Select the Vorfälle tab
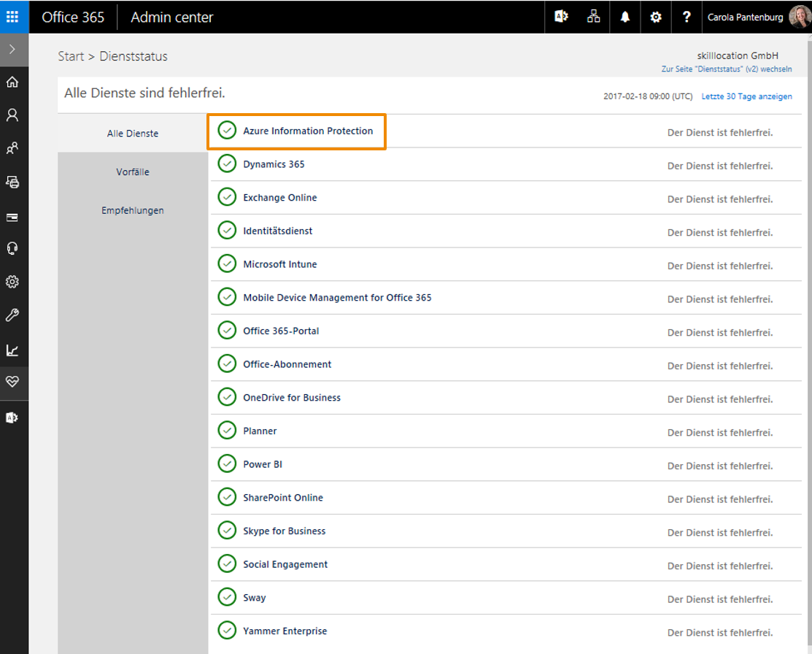This screenshot has height=654, width=812. pyautogui.click(x=133, y=172)
